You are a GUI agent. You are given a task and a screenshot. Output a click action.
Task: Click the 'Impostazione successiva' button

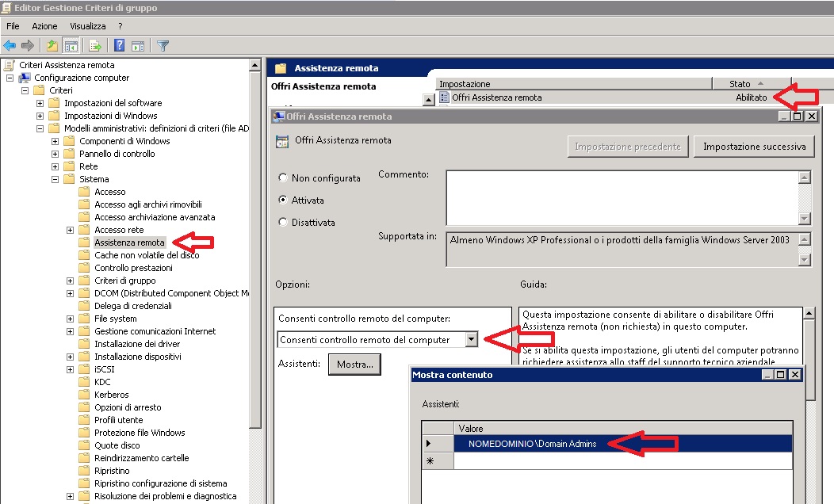754,147
